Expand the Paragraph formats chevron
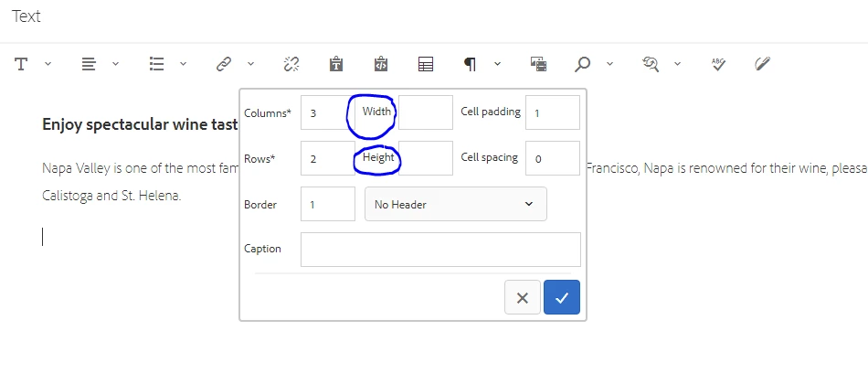The width and height of the screenshot is (868, 384). [x=498, y=64]
